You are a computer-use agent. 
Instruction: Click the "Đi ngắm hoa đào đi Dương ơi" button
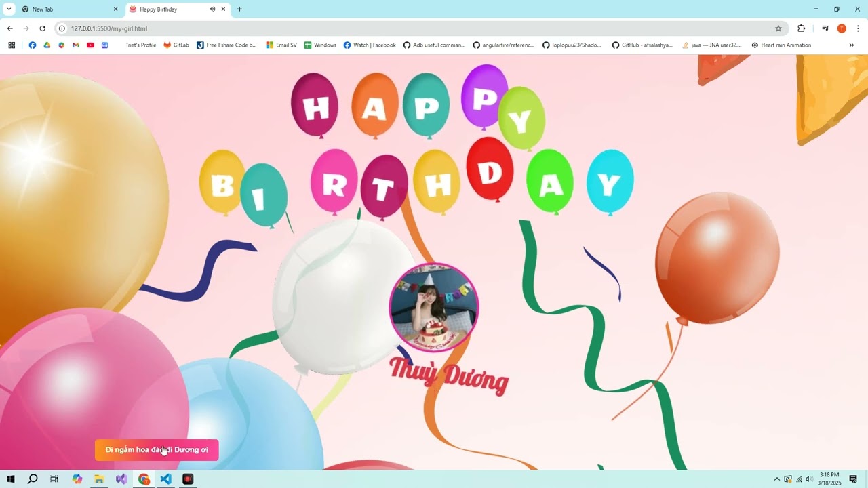(157, 450)
